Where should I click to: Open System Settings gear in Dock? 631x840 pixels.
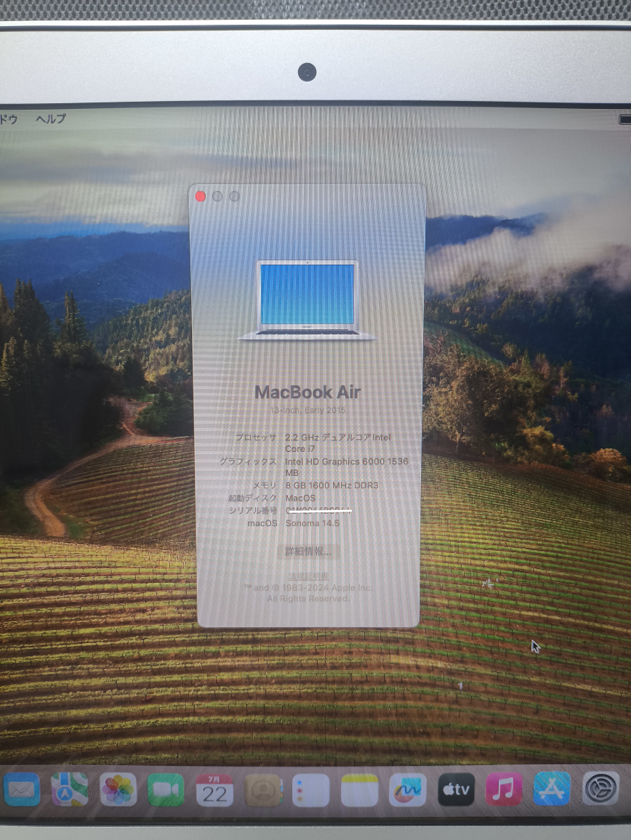(600, 789)
